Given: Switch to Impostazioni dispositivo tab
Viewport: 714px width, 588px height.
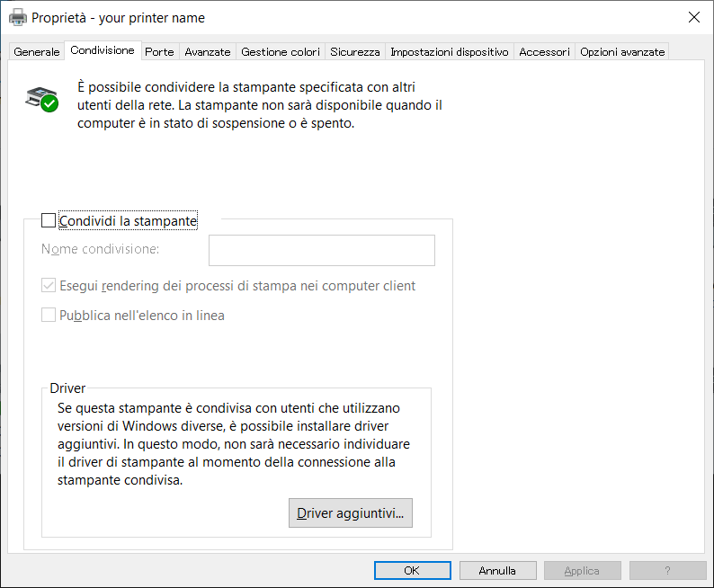Looking at the screenshot, I should [x=450, y=52].
